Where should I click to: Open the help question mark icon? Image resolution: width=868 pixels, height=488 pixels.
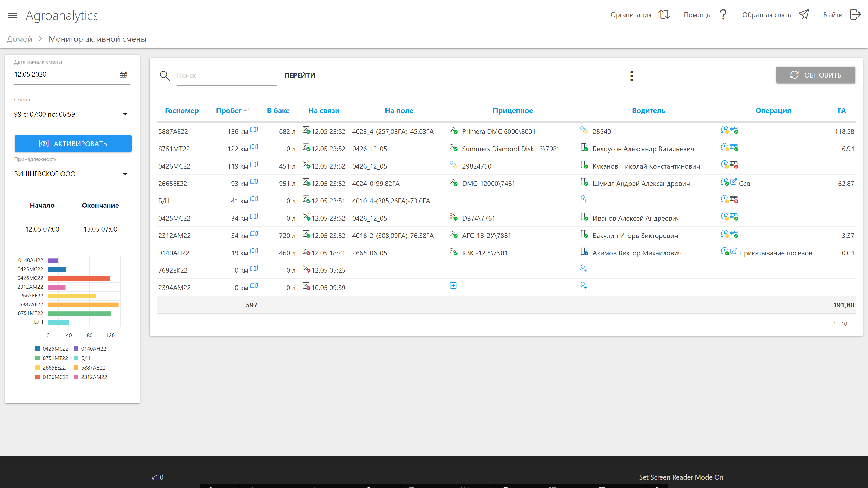pyautogui.click(x=723, y=14)
